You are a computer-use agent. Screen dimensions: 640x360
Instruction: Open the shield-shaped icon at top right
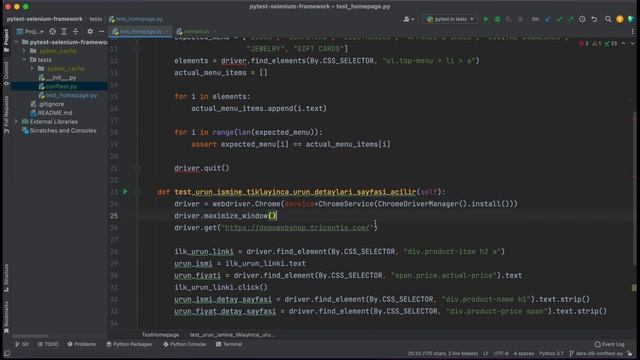click(631, 19)
